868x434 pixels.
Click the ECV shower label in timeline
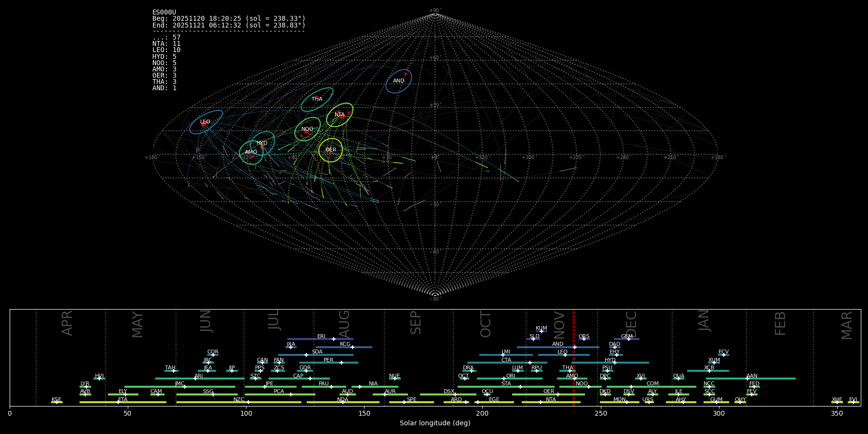(723, 352)
